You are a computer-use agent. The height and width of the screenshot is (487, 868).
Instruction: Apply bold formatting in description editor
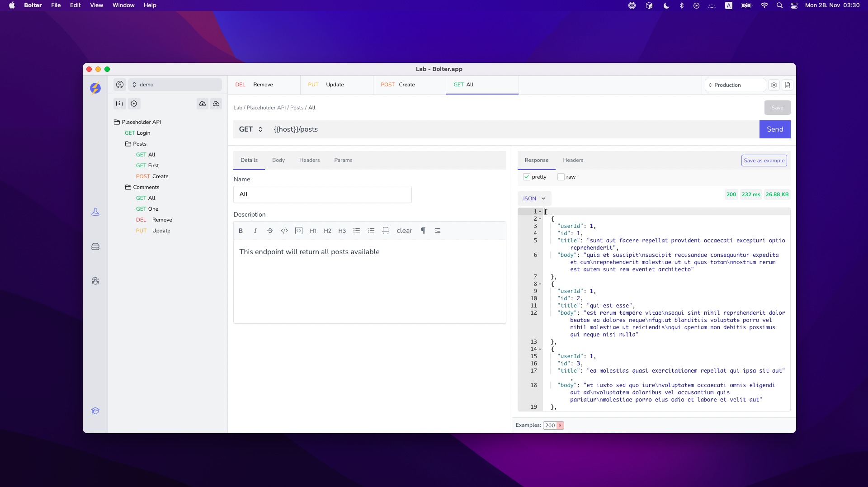241,231
